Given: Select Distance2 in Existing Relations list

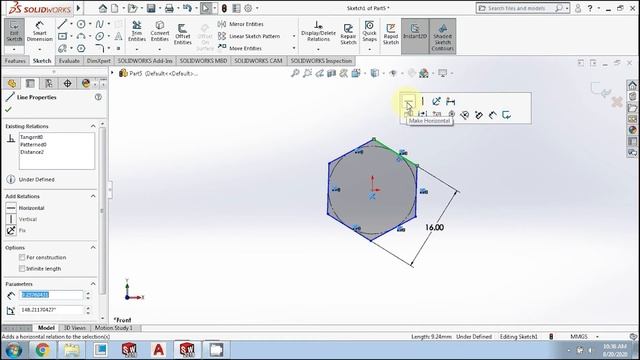Looking at the screenshot, I should [32, 152].
